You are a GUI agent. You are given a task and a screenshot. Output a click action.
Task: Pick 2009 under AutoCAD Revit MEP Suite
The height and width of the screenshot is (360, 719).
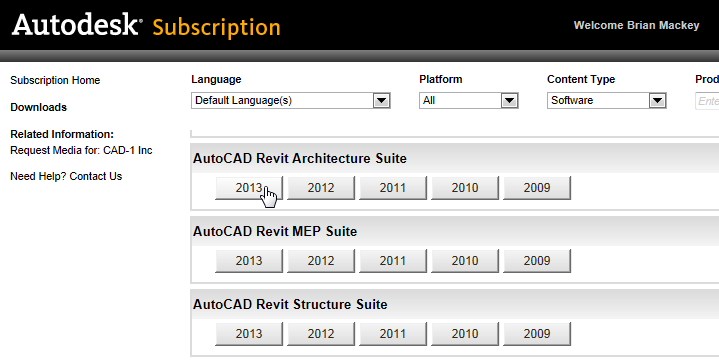(537, 261)
